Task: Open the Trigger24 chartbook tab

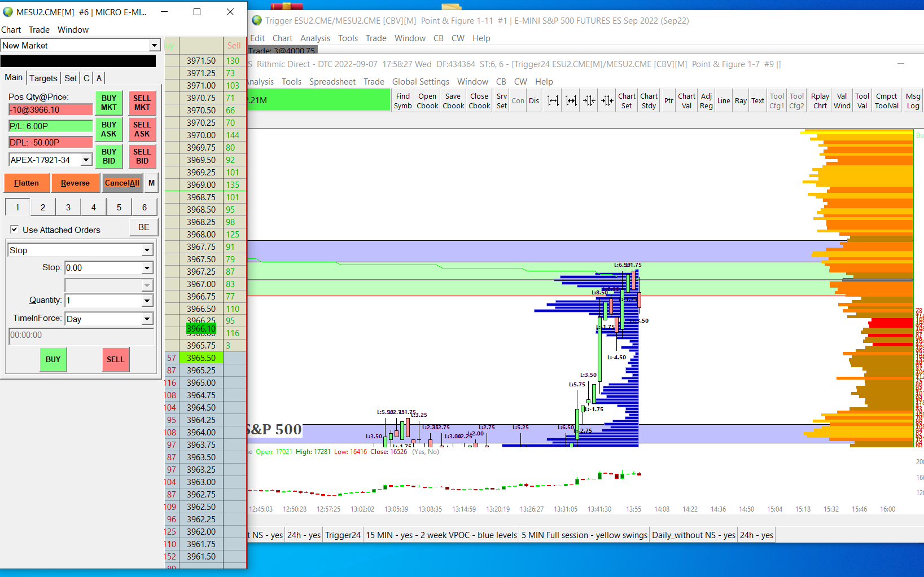Action: tap(343, 535)
